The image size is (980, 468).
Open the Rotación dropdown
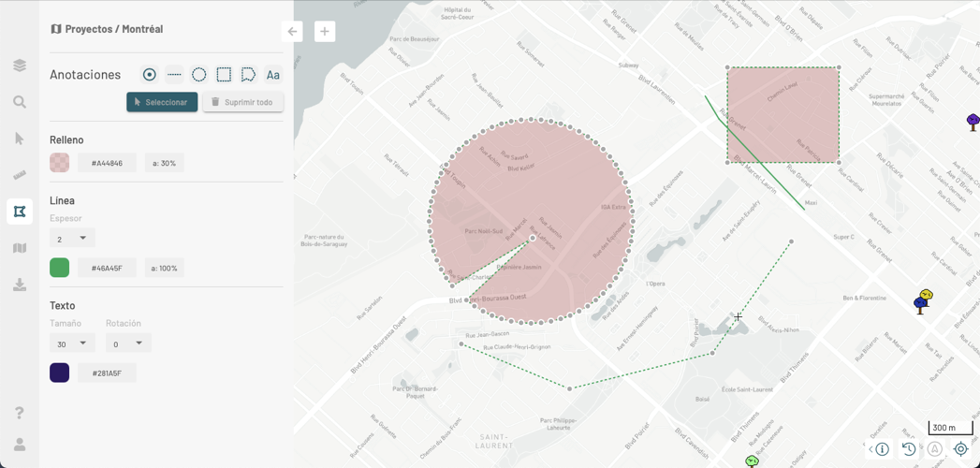(x=128, y=344)
